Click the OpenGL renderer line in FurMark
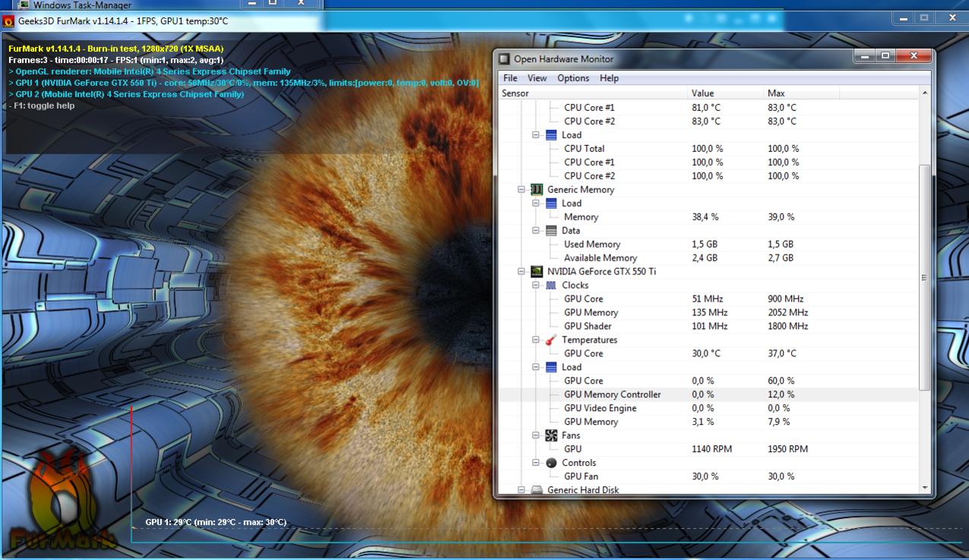The image size is (969, 560). point(150,72)
